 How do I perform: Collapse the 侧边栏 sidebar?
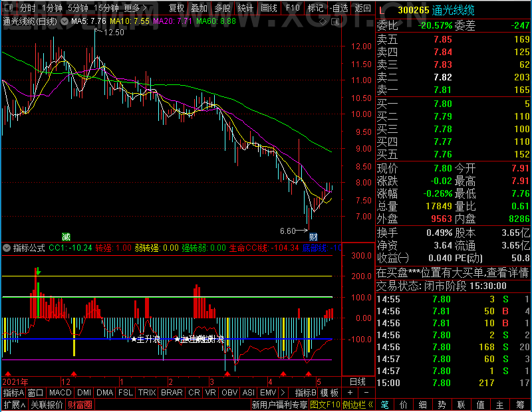tap(357, 405)
